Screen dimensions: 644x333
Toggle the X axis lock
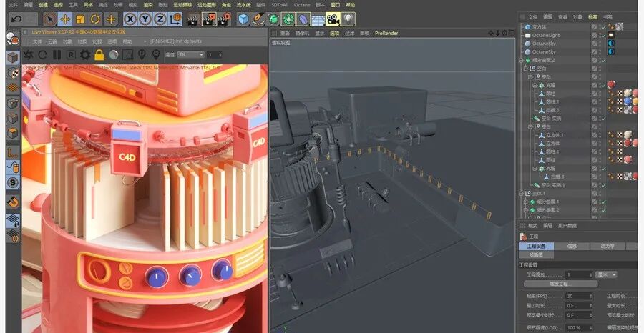click(x=130, y=19)
